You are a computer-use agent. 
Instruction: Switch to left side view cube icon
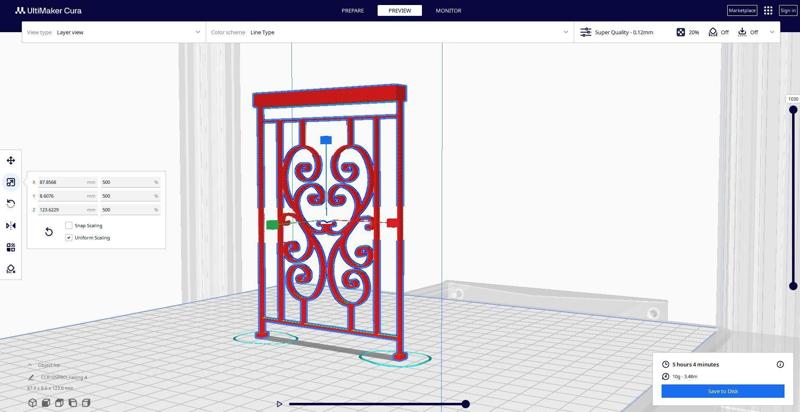(x=72, y=403)
